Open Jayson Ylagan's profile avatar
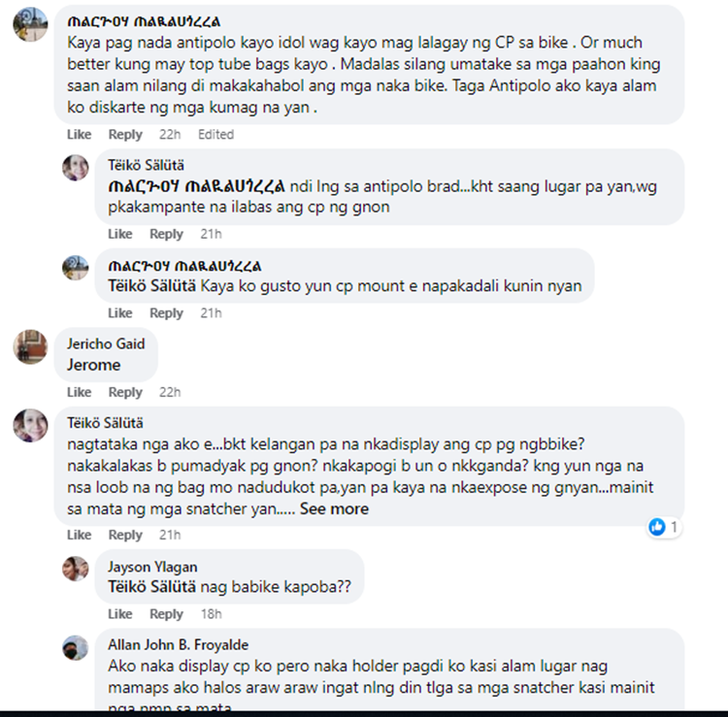728x717 pixels. pos(75,569)
